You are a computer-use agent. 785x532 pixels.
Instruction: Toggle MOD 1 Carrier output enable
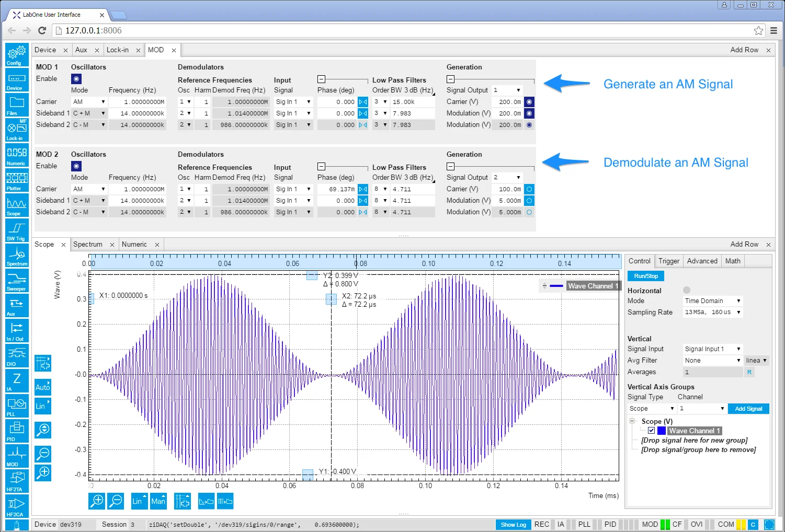tap(529, 102)
